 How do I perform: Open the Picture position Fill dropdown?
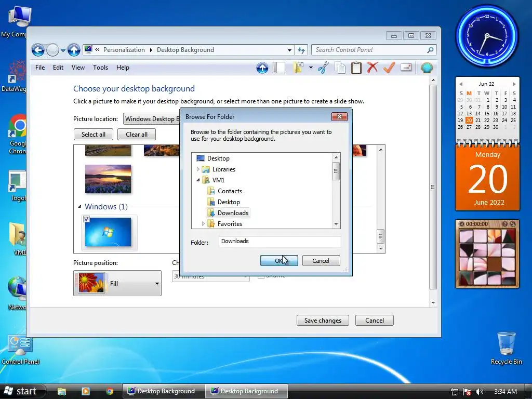[117, 283]
